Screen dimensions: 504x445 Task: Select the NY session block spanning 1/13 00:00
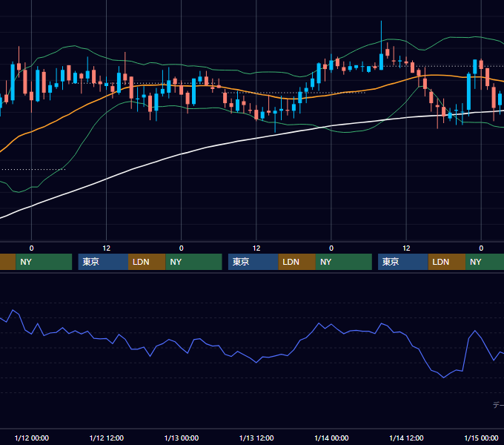pyautogui.click(x=194, y=262)
